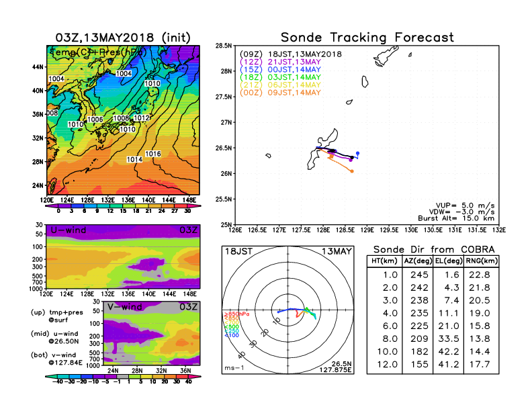
Task: Click the "VUP= 5.0 m/s" parameter text
Action: coord(465,205)
